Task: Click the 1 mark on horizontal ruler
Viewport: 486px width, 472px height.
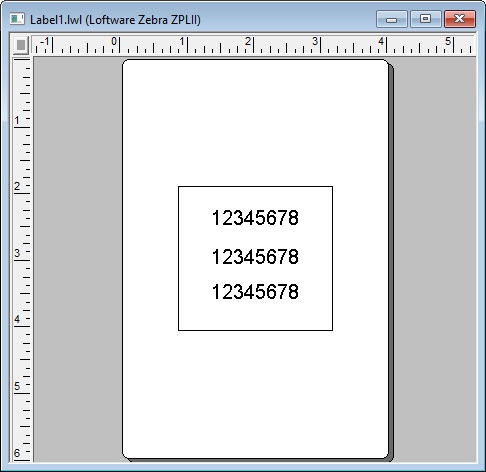Action: [x=182, y=42]
